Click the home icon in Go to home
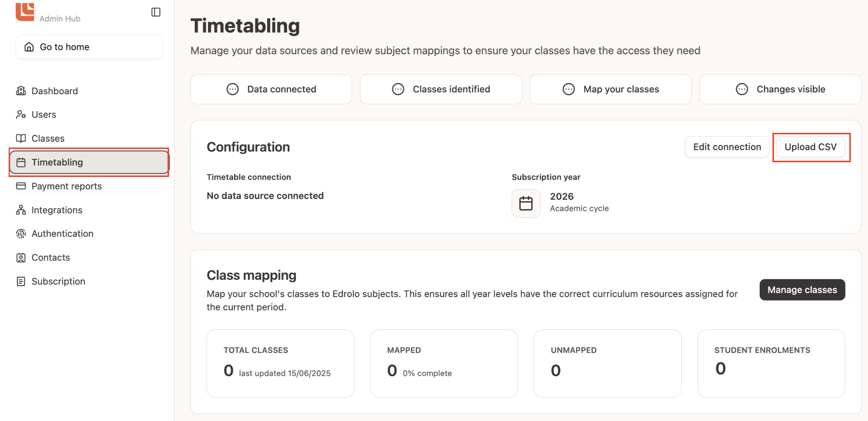Image resolution: width=868 pixels, height=421 pixels. [x=29, y=47]
